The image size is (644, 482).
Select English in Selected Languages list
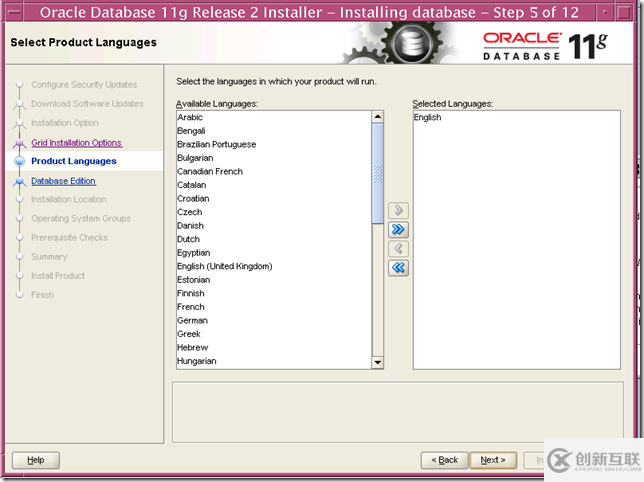pos(516,117)
